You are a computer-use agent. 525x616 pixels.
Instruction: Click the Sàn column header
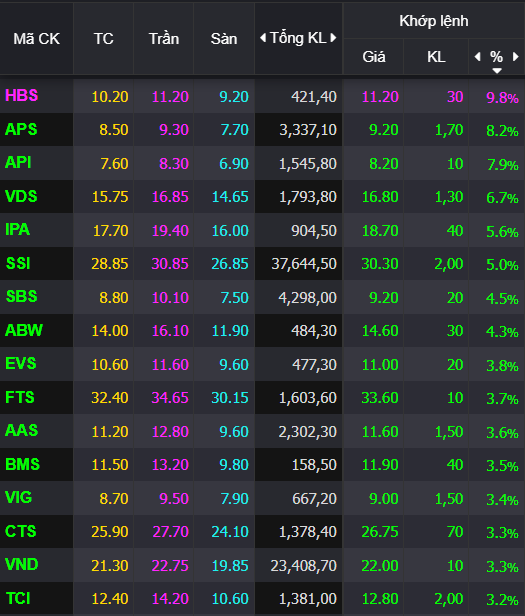click(x=224, y=38)
